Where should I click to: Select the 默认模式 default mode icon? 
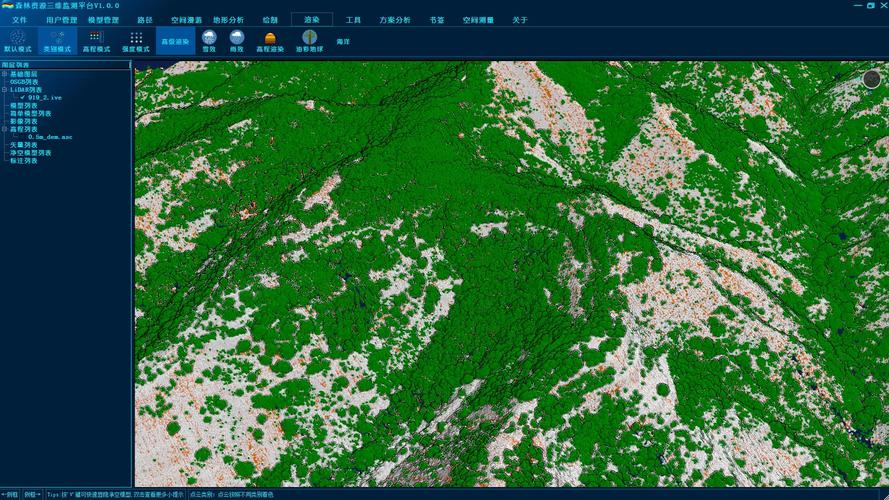(x=17, y=40)
